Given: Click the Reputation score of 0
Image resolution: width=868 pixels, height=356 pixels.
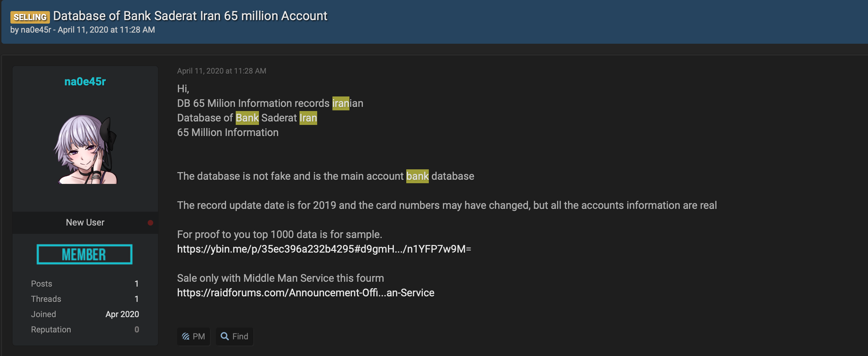Looking at the screenshot, I should pyautogui.click(x=137, y=330).
